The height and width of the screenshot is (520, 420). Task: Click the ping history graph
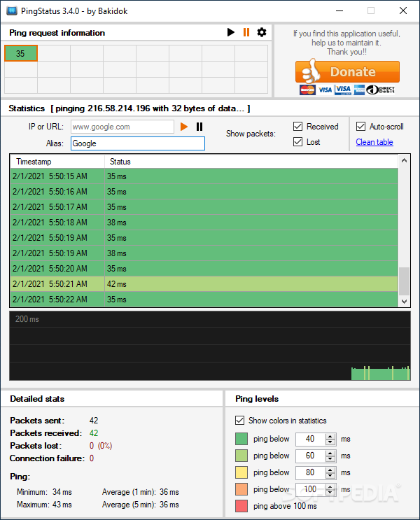pyautogui.click(x=210, y=346)
